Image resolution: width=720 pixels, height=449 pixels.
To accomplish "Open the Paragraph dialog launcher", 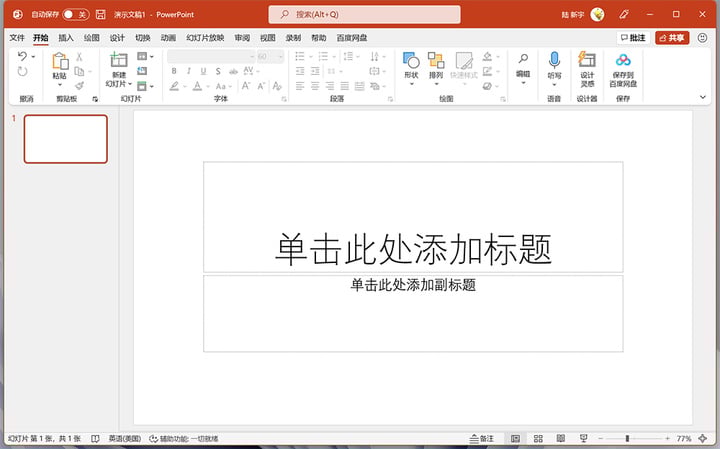I will tap(390, 99).
